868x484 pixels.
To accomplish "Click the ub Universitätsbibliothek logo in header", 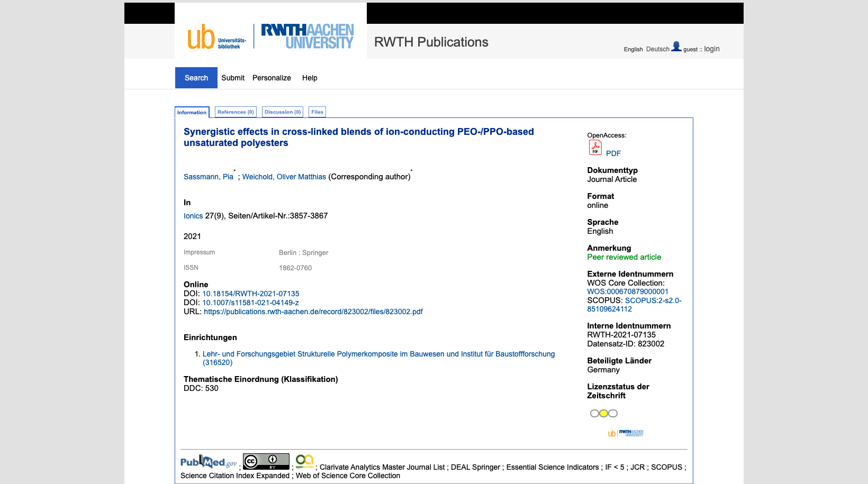I will pyautogui.click(x=216, y=38).
